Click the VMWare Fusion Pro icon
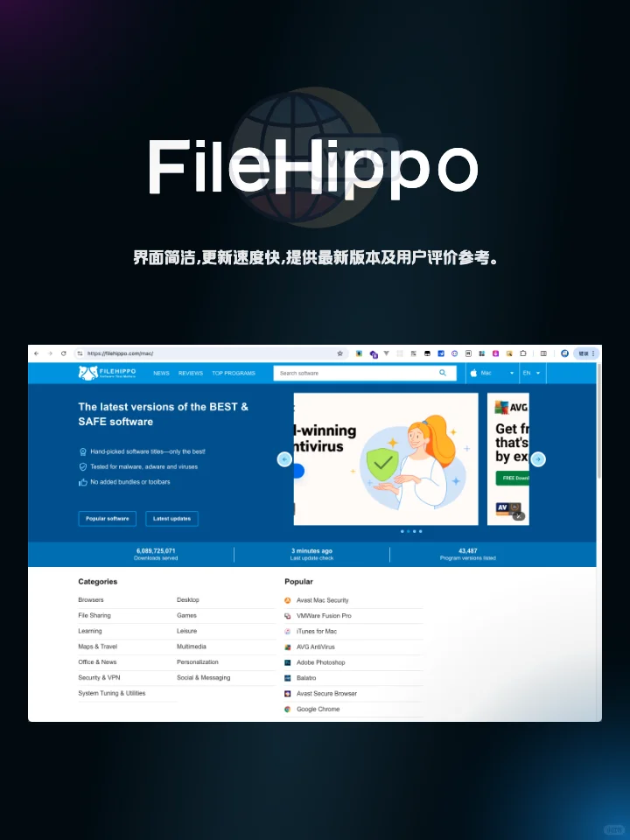 coord(288,616)
